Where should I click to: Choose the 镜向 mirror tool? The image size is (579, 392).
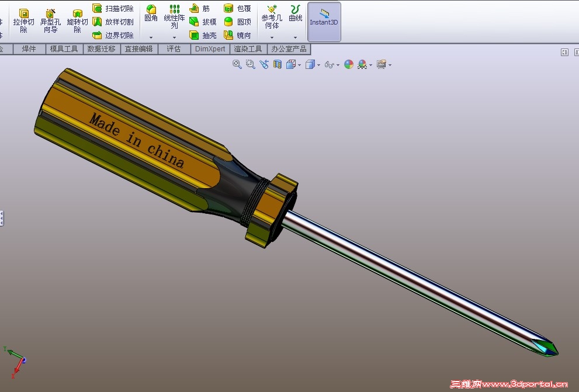click(x=237, y=36)
